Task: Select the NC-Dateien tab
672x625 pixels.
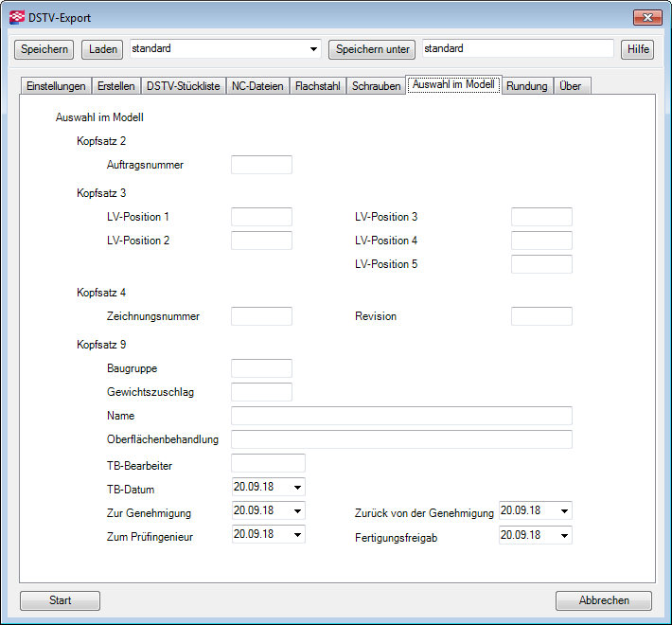Action: coord(257,86)
